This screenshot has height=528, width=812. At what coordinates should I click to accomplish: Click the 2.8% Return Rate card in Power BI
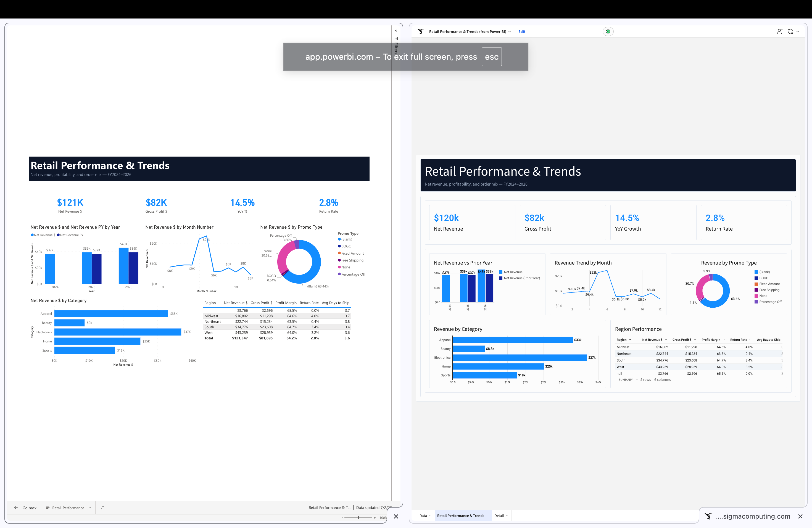(x=329, y=205)
